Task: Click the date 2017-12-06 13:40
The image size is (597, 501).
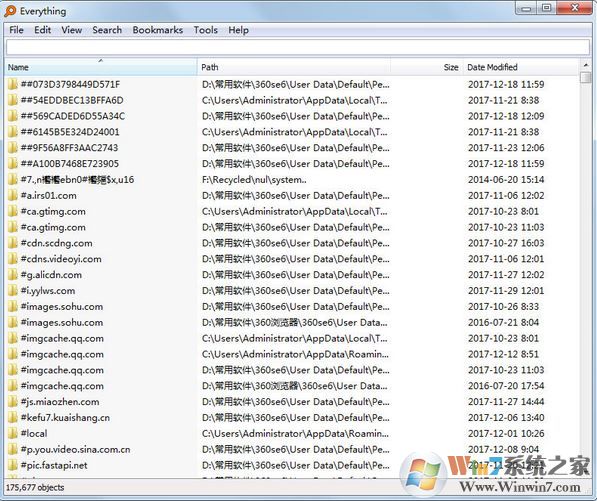Action: pos(506,418)
